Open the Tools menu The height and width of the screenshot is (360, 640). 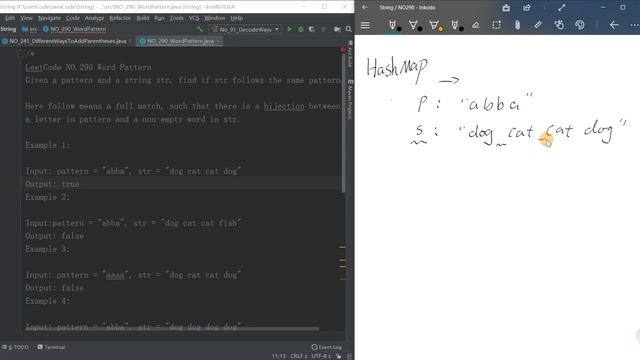click(176, 18)
